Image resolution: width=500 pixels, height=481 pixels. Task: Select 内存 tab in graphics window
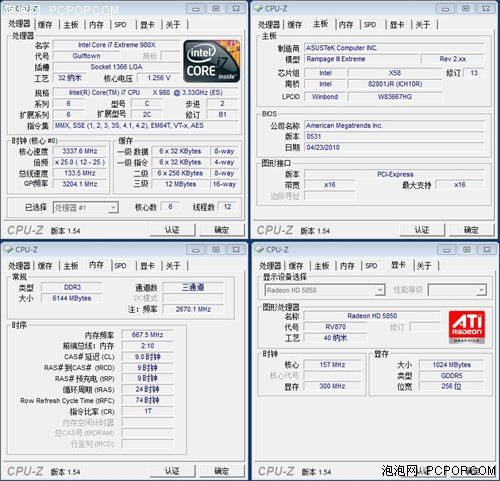(x=347, y=266)
